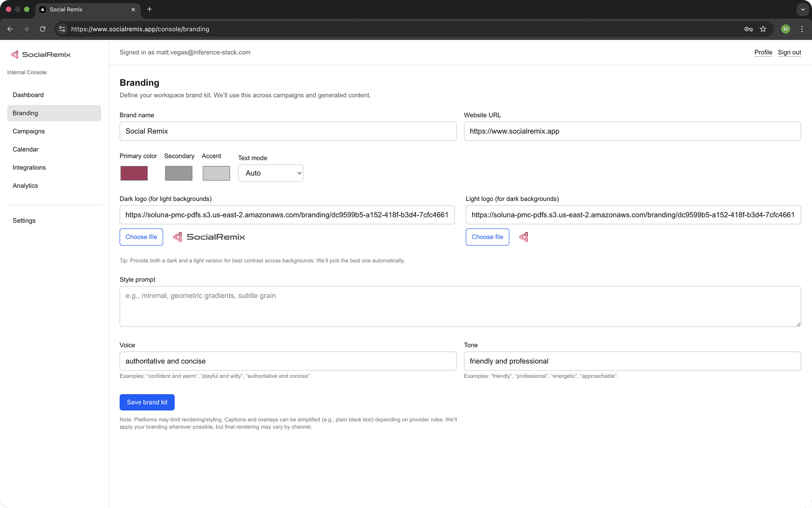Go to Campaigns in sidebar
The width and height of the screenshot is (812, 508).
(x=29, y=131)
